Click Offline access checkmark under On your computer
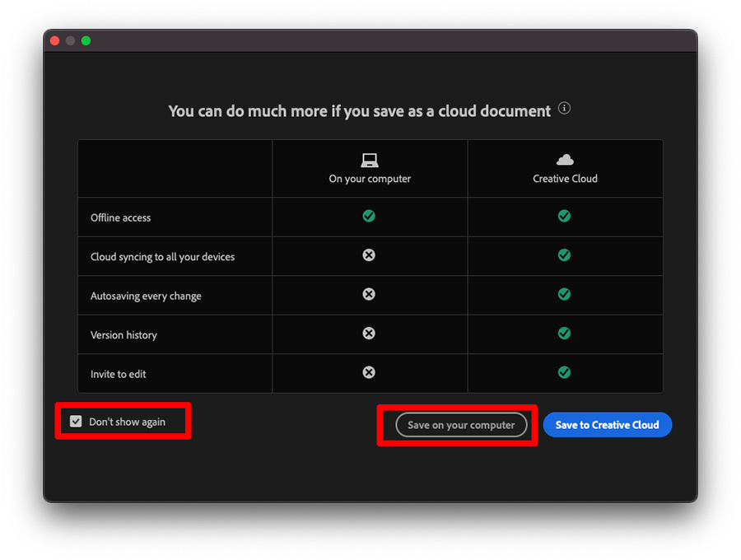 pyautogui.click(x=369, y=216)
